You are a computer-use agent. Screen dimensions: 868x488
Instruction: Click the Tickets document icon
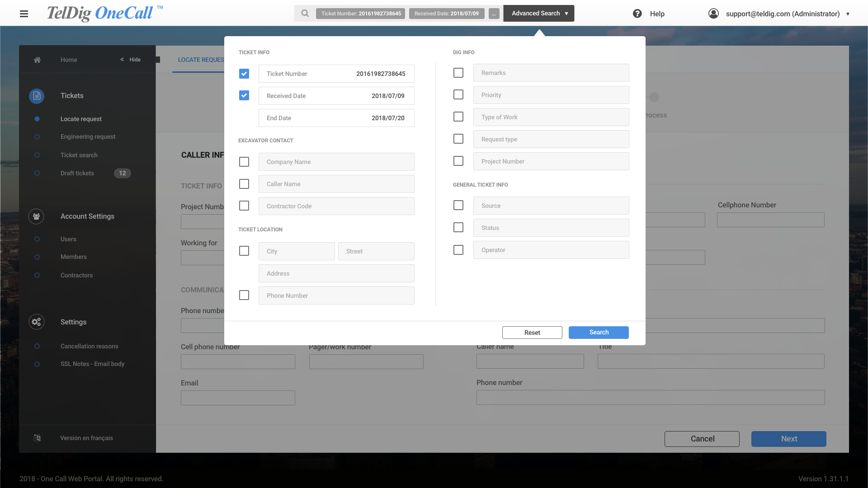37,96
